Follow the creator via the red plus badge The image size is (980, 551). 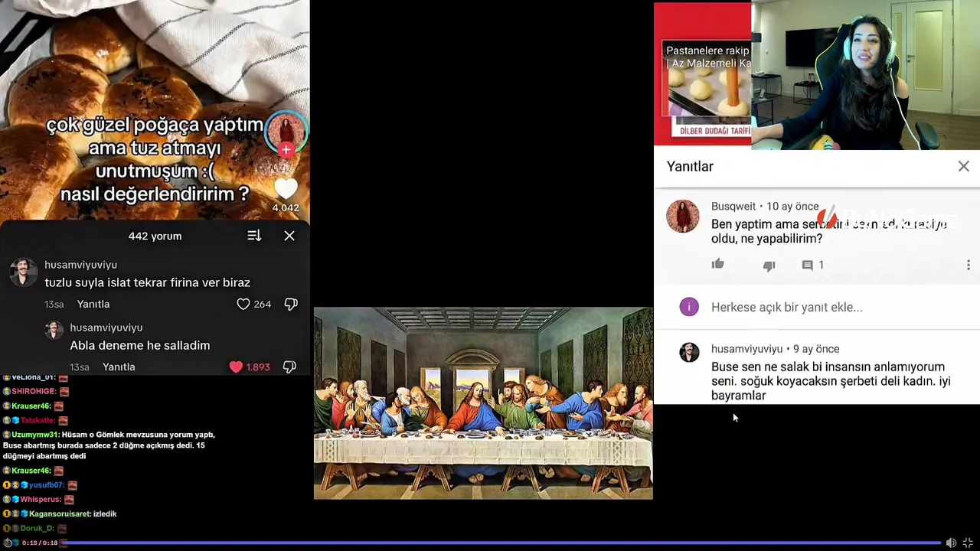click(x=286, y=149)
